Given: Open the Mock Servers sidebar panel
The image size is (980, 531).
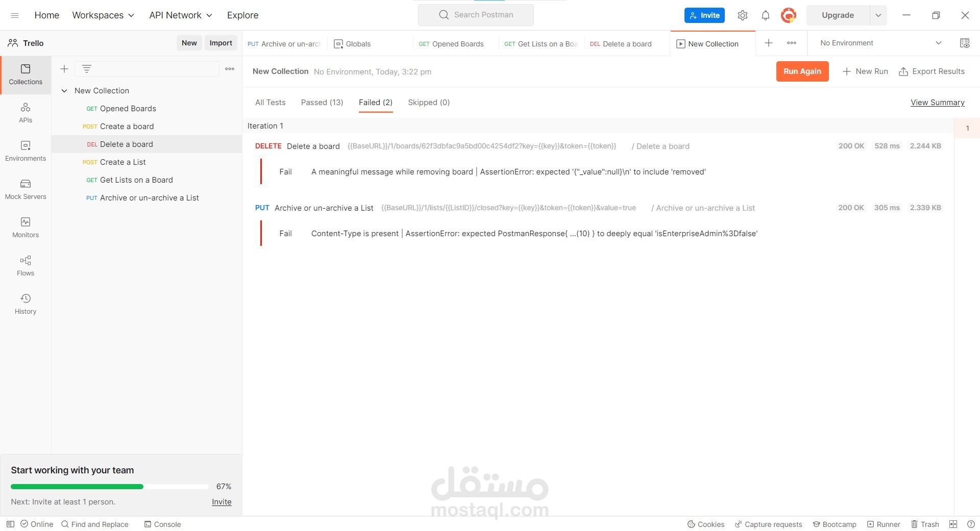Looking at the screenshot, I should point(26,190).
